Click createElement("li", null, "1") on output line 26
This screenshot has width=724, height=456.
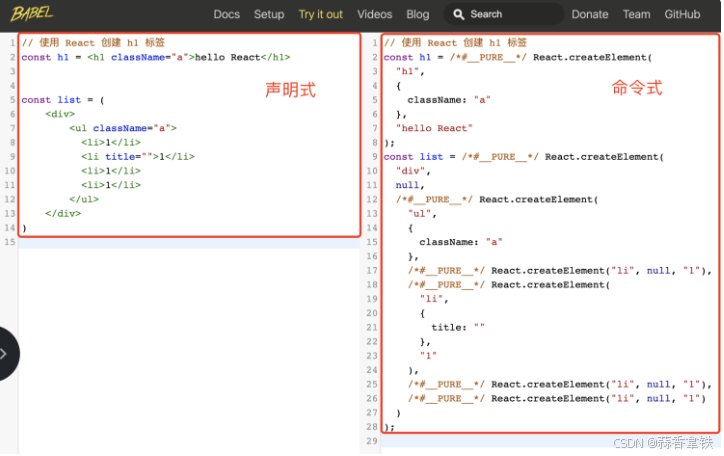tap(596, 398)
